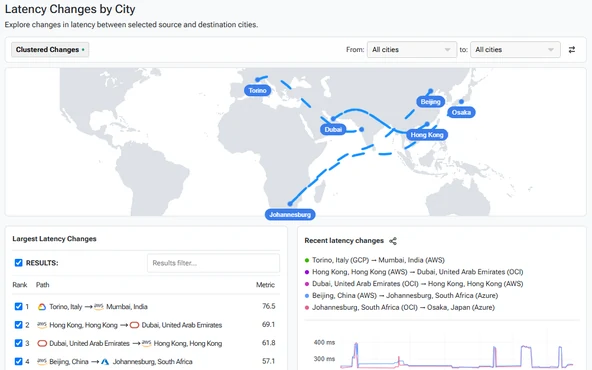The width and height of the screenshot is (592, 370).
Task: Click the Azure logo beside Johannesburg, South Africa
Action: click(x=105, y=361)
